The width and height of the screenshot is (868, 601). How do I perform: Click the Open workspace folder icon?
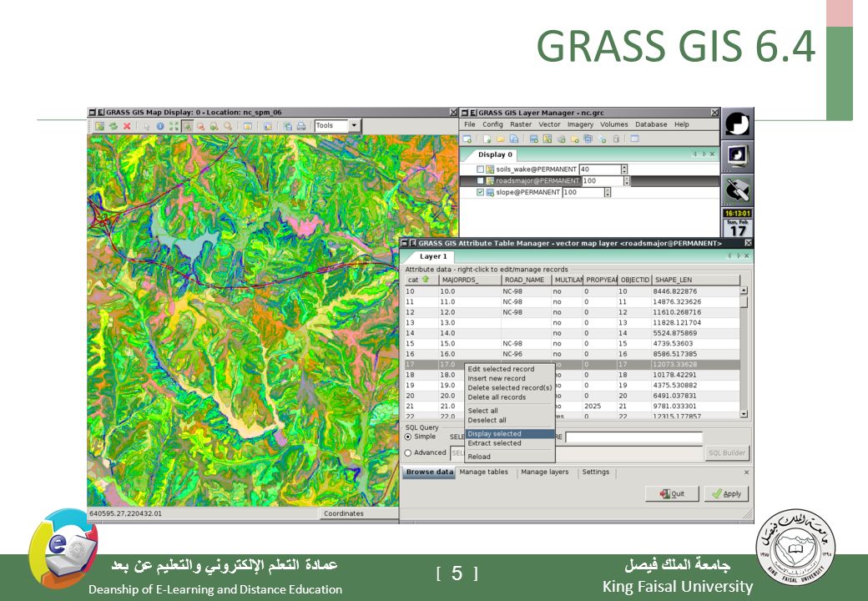[x=501, y=139]
